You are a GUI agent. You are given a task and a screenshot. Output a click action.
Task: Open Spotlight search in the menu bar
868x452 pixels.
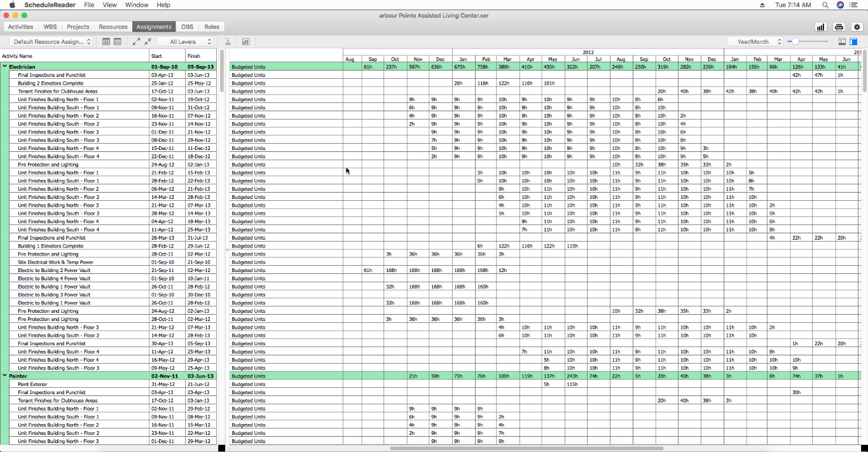point(825,4)
